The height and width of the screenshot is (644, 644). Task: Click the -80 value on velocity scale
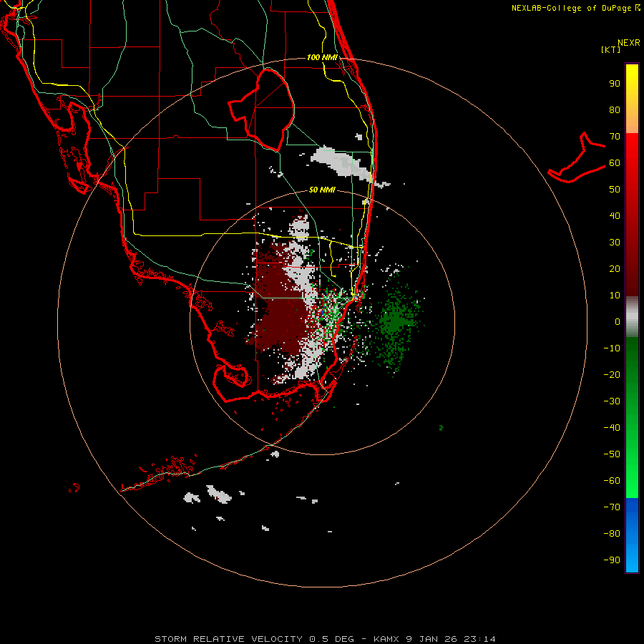click(x=612, y=534)
